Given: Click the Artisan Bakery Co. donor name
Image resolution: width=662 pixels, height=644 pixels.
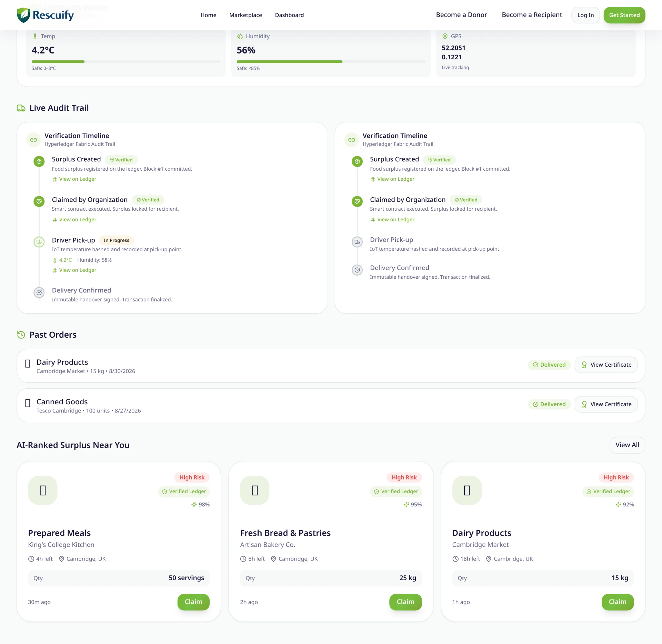Looking at the screenshot, I should click(268, 545).
